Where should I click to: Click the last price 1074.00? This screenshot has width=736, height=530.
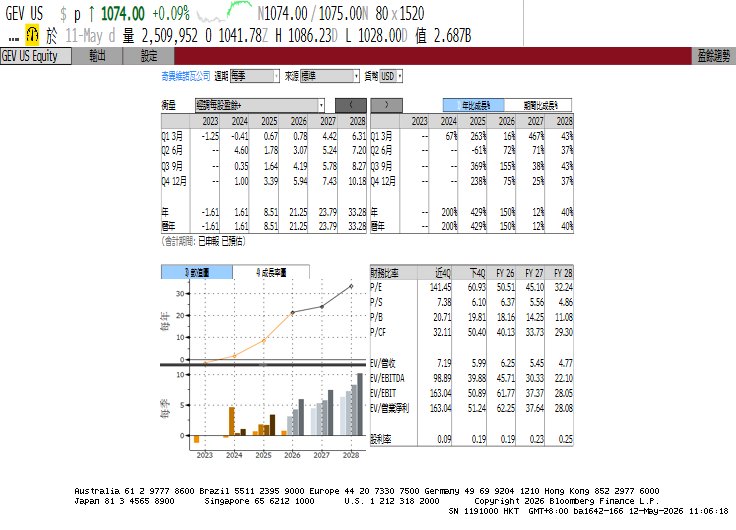pos(123,14)
